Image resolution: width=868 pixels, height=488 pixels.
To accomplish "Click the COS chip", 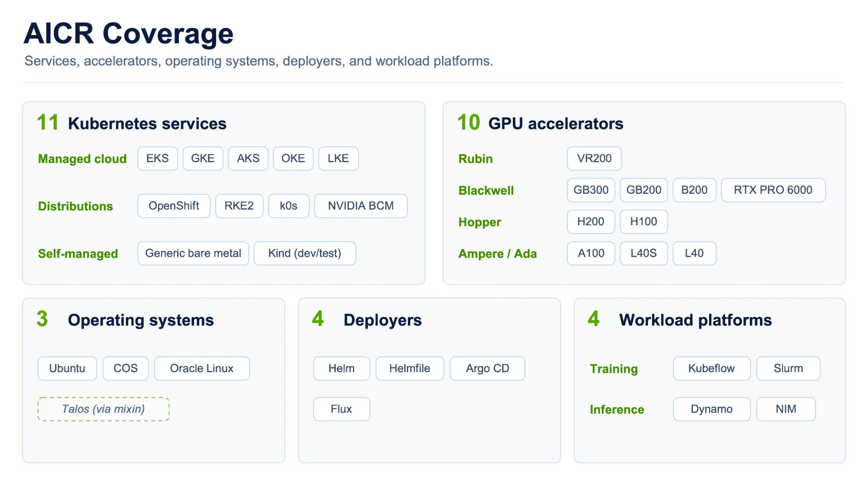I will (125, 368).
